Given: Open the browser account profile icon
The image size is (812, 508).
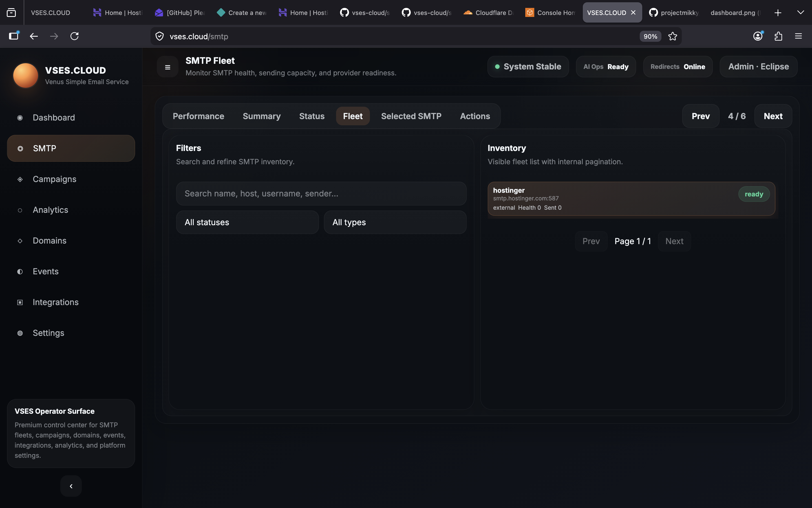Looking at the screenshot, I should [x=758, y=36].
